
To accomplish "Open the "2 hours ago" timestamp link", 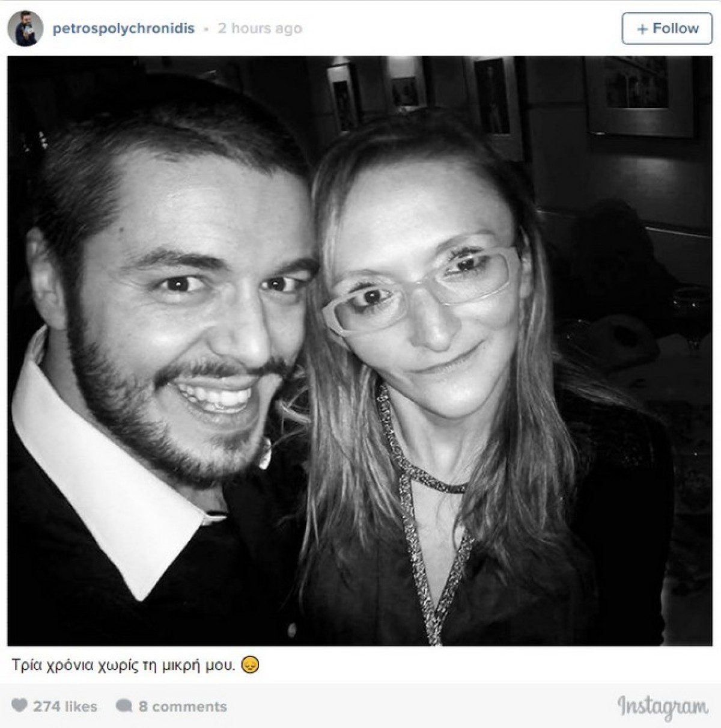I will coord(260,28).
